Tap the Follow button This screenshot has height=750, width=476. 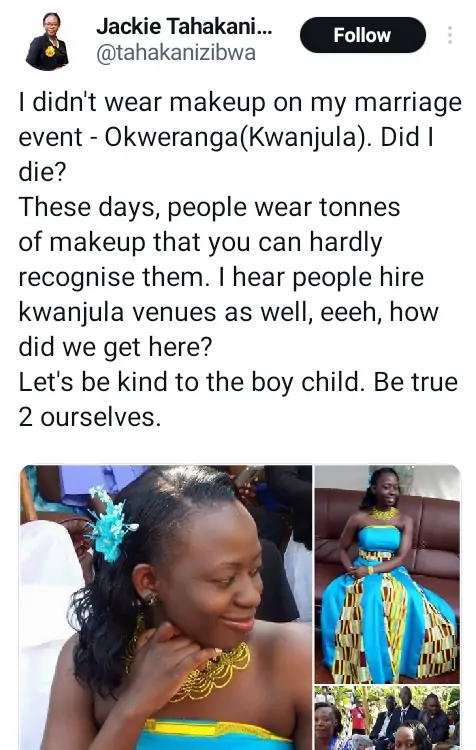(x=363, y=35)
